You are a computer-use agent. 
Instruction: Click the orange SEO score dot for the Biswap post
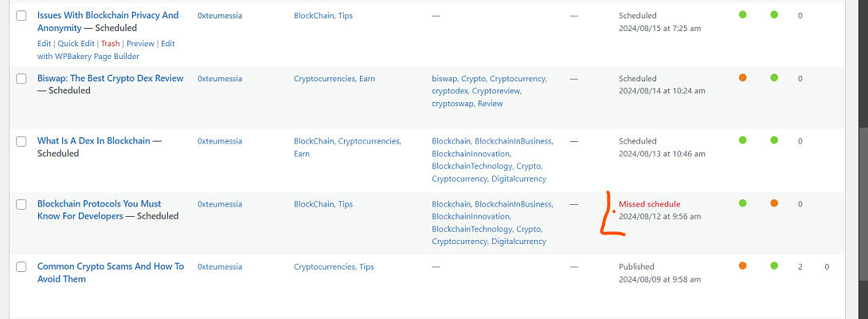[742, 77]
